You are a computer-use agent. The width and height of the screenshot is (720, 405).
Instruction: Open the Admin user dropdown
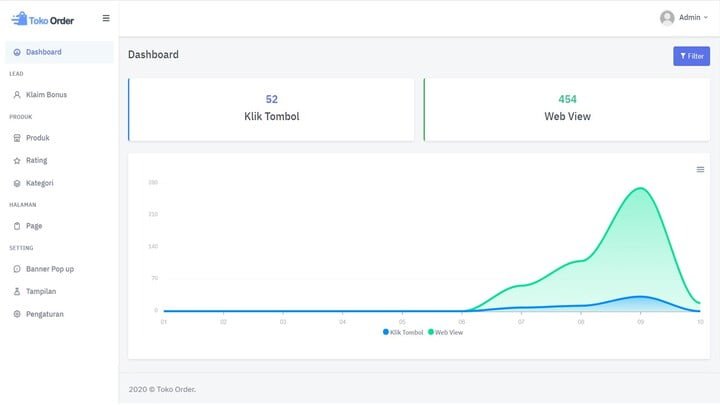692,18
